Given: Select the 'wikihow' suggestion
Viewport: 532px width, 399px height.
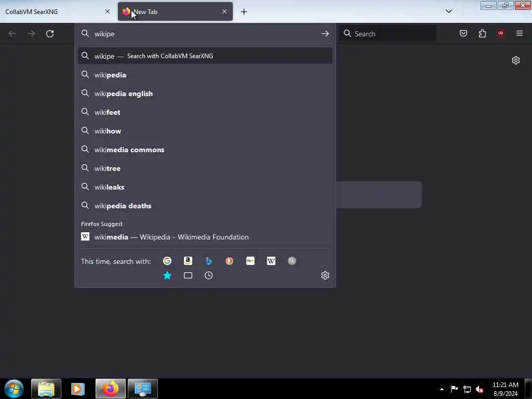Looking at the screenshot, I should click(x=205, y=131).
